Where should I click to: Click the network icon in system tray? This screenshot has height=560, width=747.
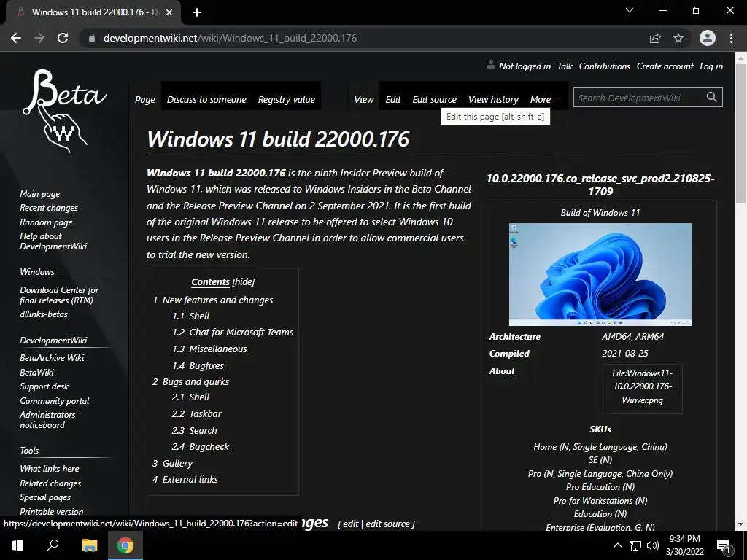pyautogui.click(x=635, y=545)
